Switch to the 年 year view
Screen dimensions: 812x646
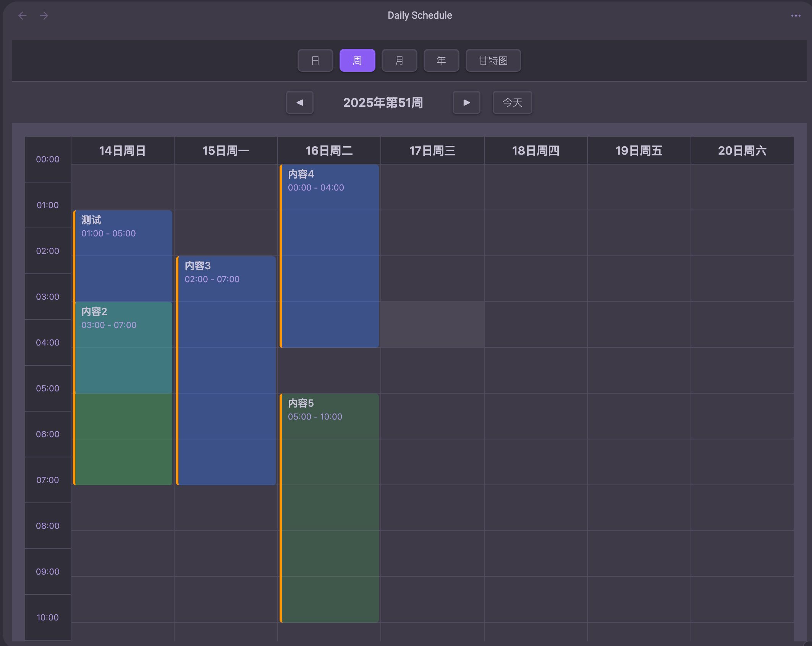tap(441, 60)
